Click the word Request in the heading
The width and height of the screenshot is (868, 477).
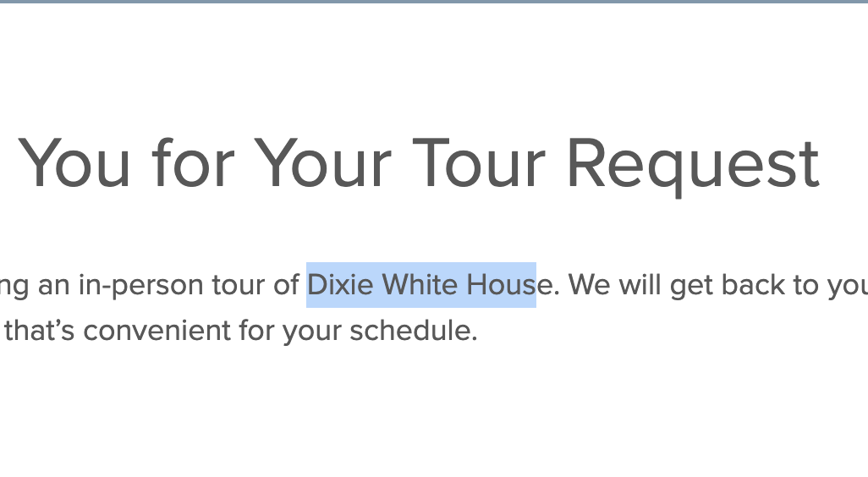point(693,165)
